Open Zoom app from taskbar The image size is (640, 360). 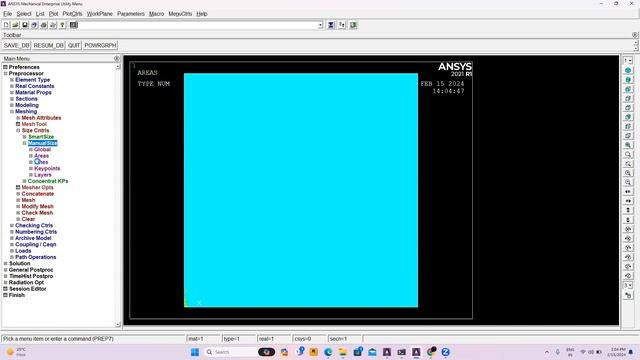point(445,352)
